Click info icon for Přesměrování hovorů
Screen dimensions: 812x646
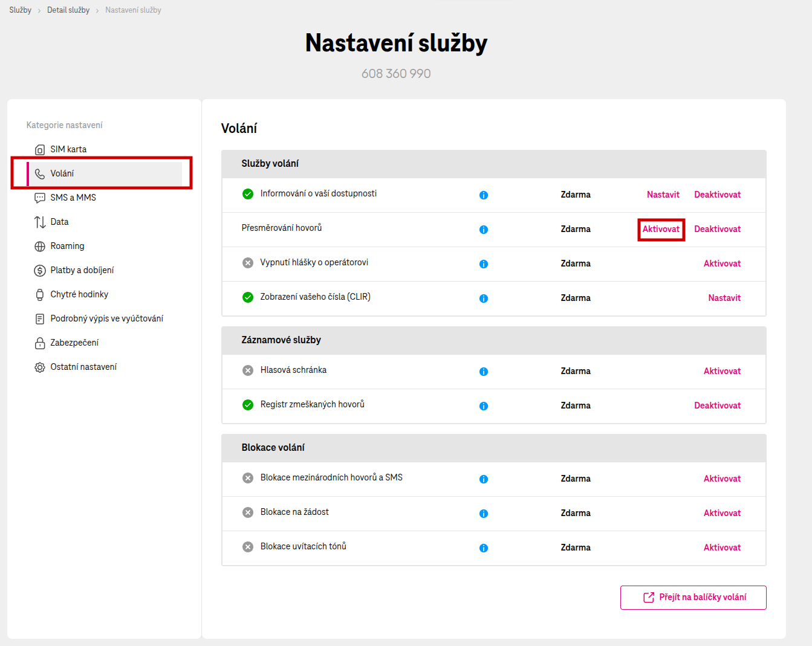pyautogui.click(x=484, y=230)
